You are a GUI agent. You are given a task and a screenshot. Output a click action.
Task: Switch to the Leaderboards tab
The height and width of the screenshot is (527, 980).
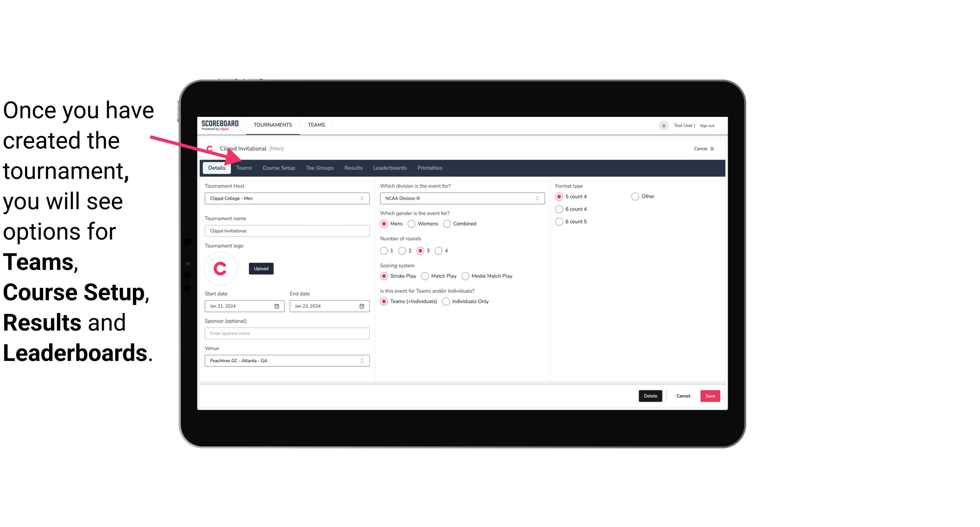pyautogui.click(x=389, y=167)
